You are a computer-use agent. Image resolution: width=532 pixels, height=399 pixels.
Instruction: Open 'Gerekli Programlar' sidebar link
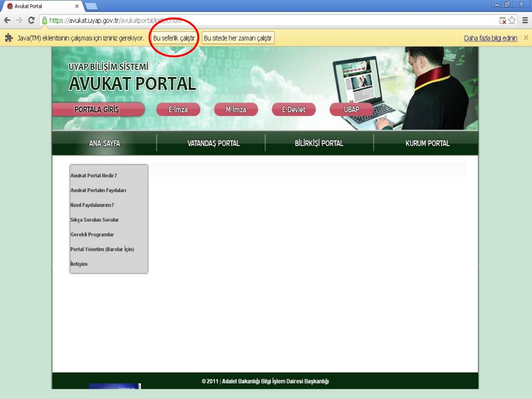coord(92,235)
